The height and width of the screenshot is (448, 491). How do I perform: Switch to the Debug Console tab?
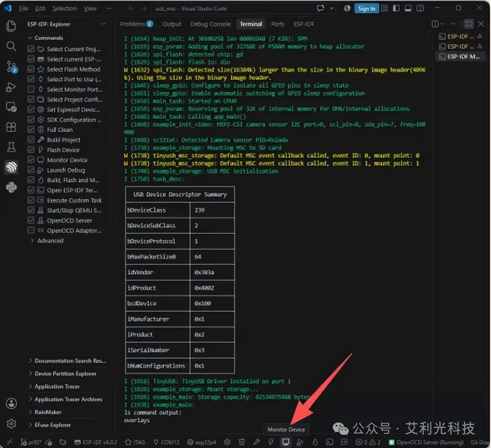[x=210, y=24]
